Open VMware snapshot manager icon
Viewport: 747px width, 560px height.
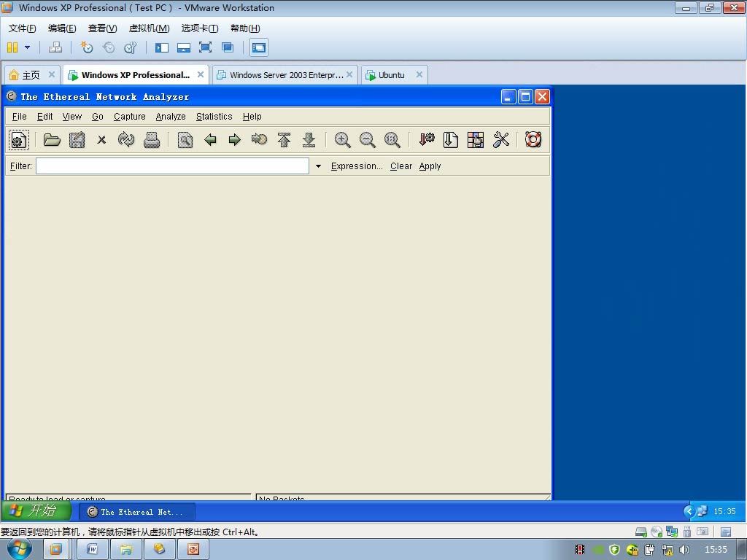pyautogui.click(x=130, y=47)
